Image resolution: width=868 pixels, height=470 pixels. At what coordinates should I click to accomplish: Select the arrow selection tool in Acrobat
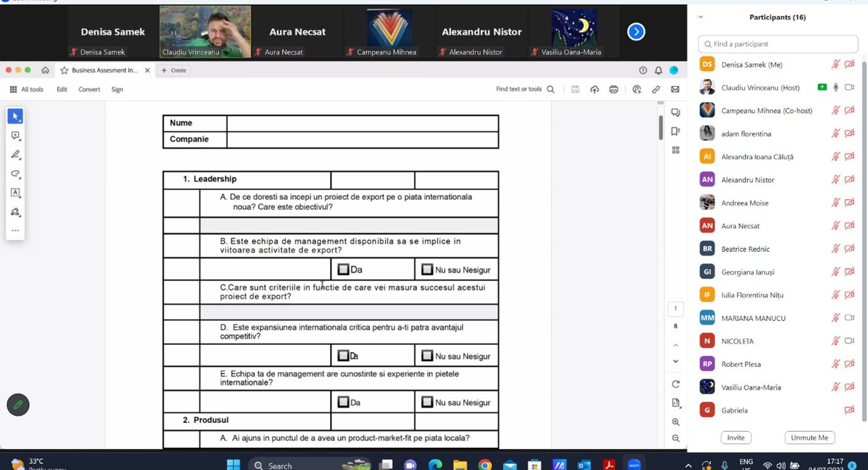[x=16, y=116]
